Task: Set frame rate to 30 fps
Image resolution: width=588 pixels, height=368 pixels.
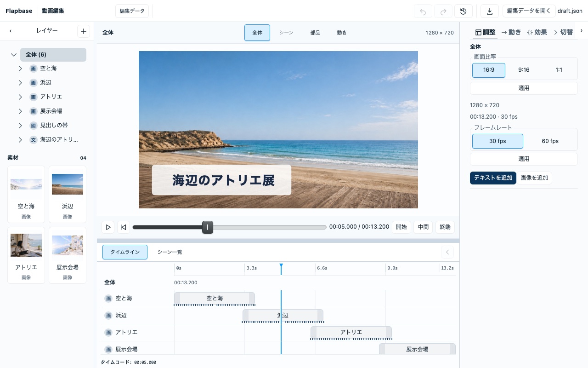Action: pyautogui.click(x=498, y=141)
